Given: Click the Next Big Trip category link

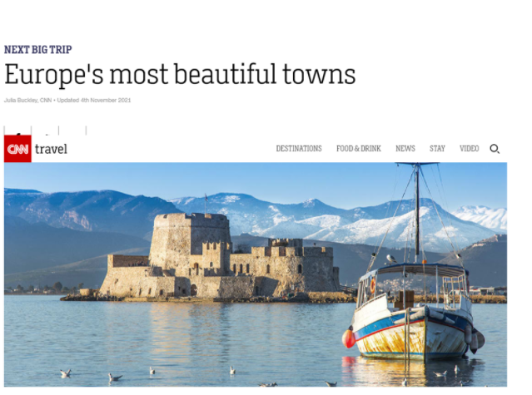Looking at the screenshot, I should [38, 49].
